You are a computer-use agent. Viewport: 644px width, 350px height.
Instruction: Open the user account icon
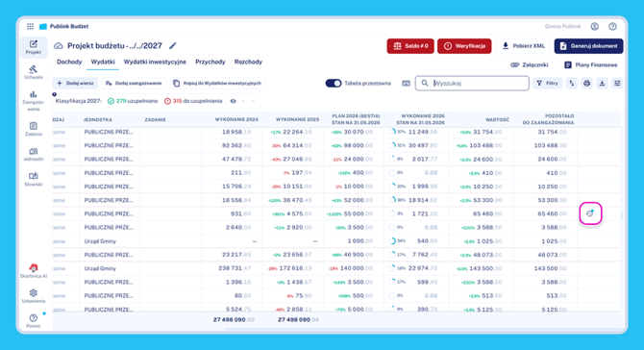point(594,26)
